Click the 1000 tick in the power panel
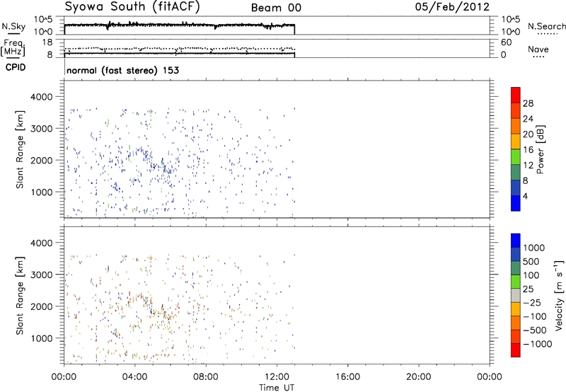This screenshot has height=392, width=566. pos(42,192)
